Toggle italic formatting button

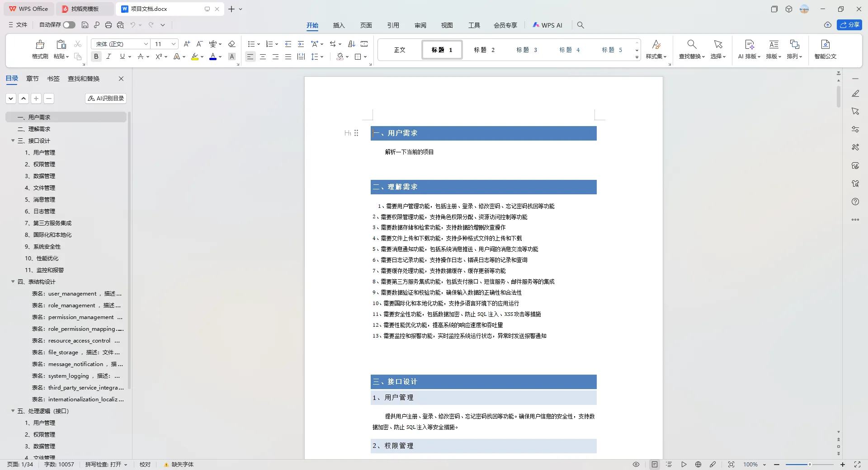(108, 56)
